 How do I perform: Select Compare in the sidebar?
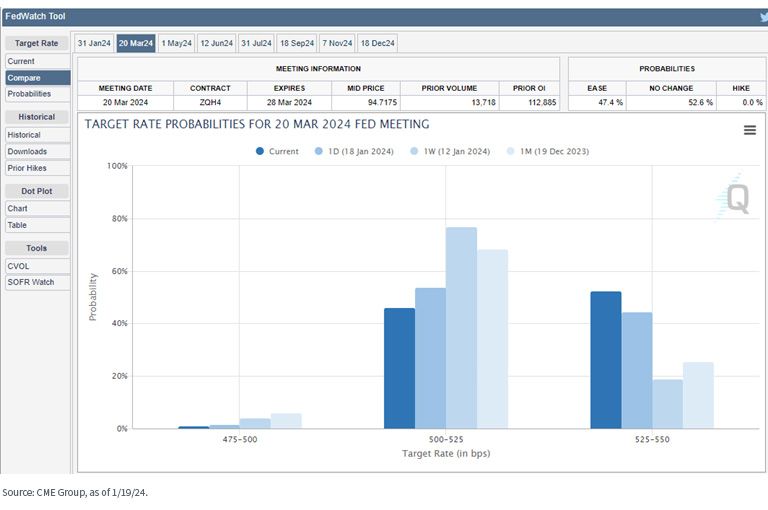pos(38,78)
